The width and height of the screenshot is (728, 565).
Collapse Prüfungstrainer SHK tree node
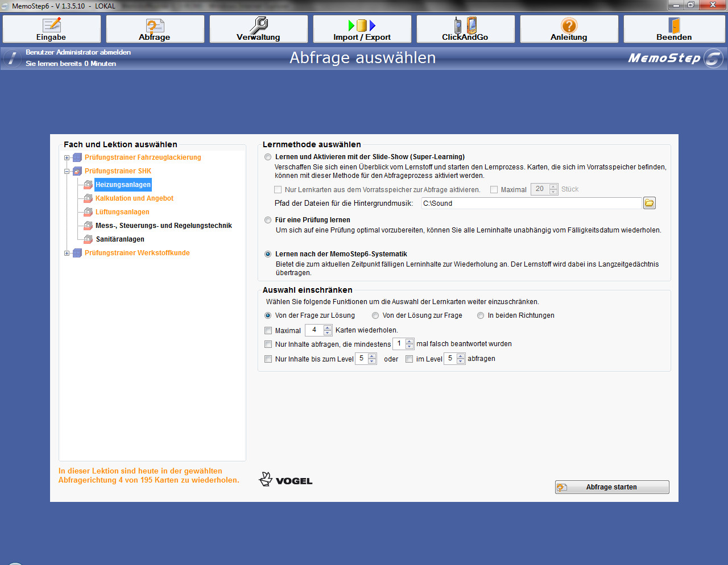click(67, 171)
